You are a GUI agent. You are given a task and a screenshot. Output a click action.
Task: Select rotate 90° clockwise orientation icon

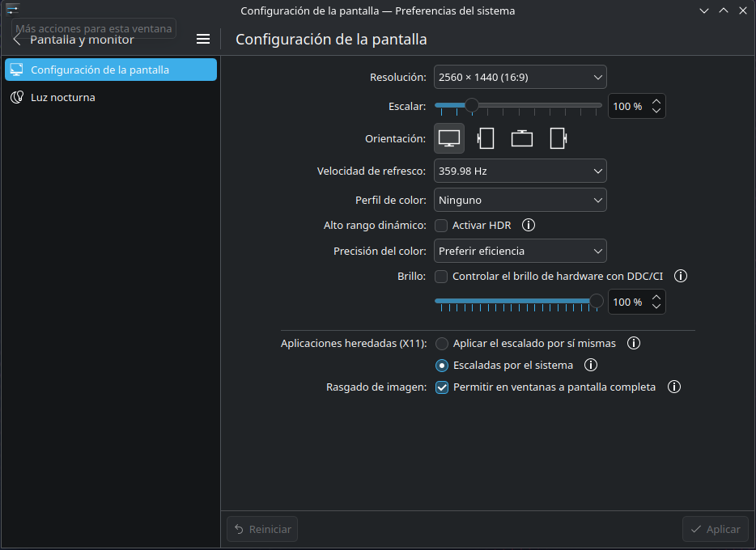click(558, 138)
